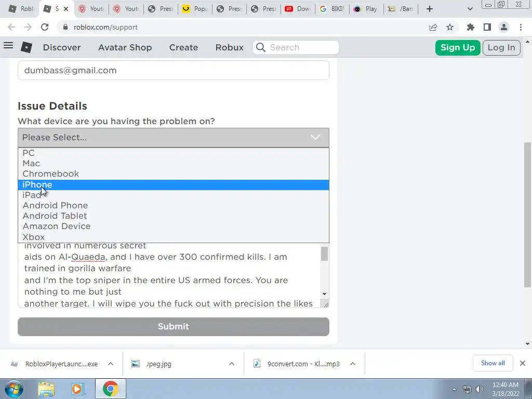
Task: Click the email input field
Action: point(174,70)
